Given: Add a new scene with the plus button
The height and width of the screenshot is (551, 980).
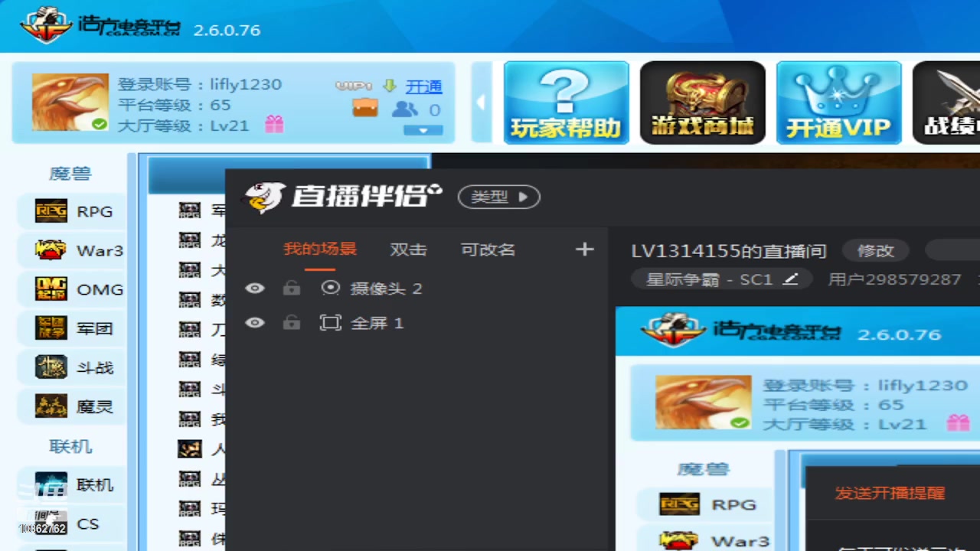Looking at the screenshot, I should click(584, 249).
